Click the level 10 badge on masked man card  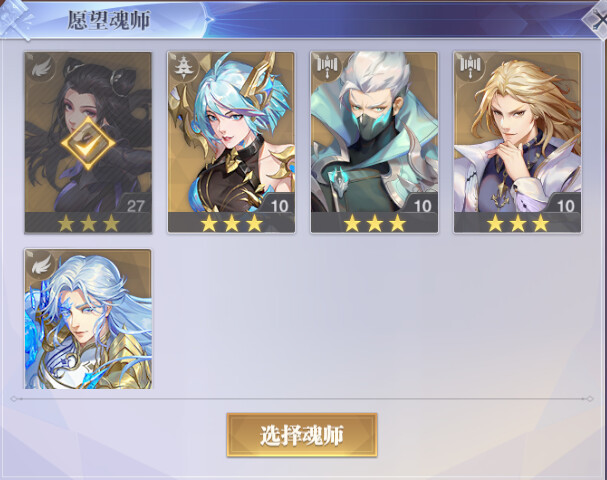click(422, 205)
